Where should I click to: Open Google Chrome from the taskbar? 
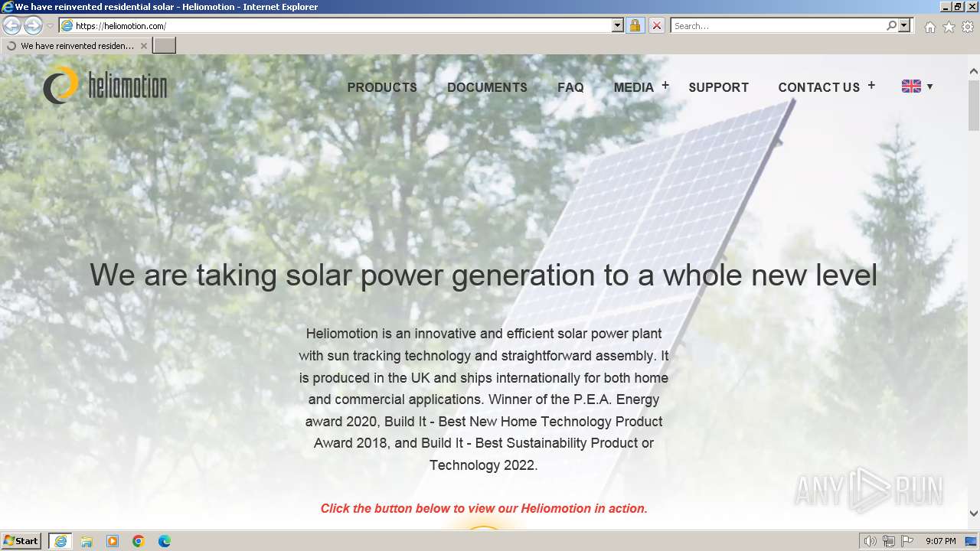click(139, 541)
